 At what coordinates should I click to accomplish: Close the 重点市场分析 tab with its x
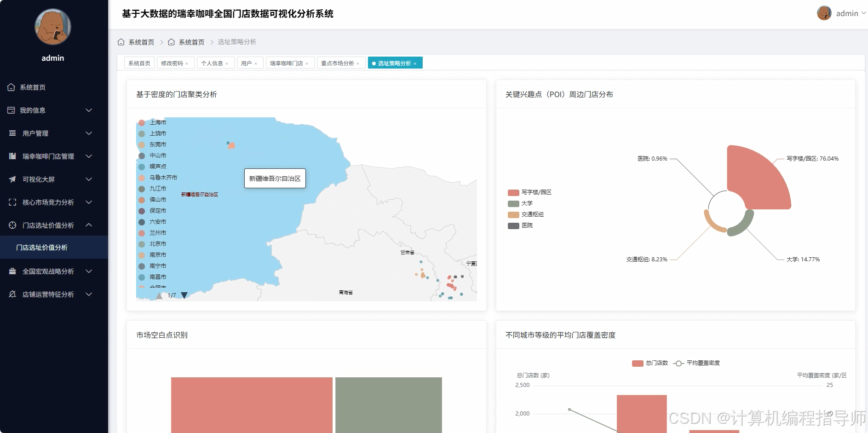coord(358,64)
